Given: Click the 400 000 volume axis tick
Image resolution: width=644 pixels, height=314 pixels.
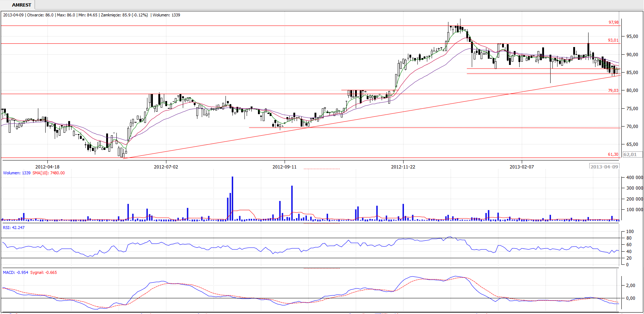Looking at the screenshot, I should pos(635,178).
